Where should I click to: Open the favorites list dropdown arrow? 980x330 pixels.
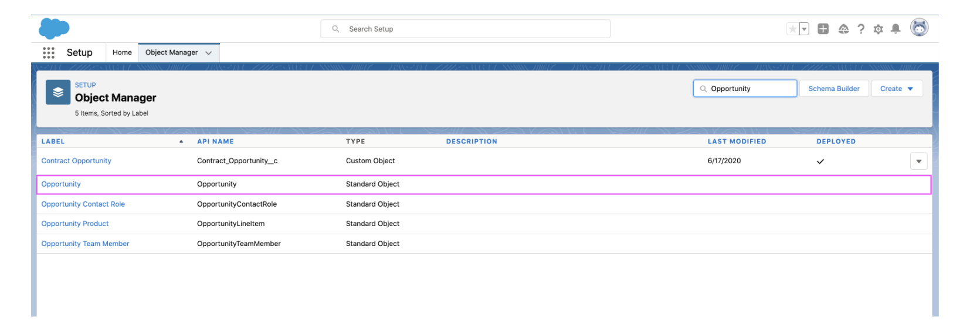click(x=804, y=29)
